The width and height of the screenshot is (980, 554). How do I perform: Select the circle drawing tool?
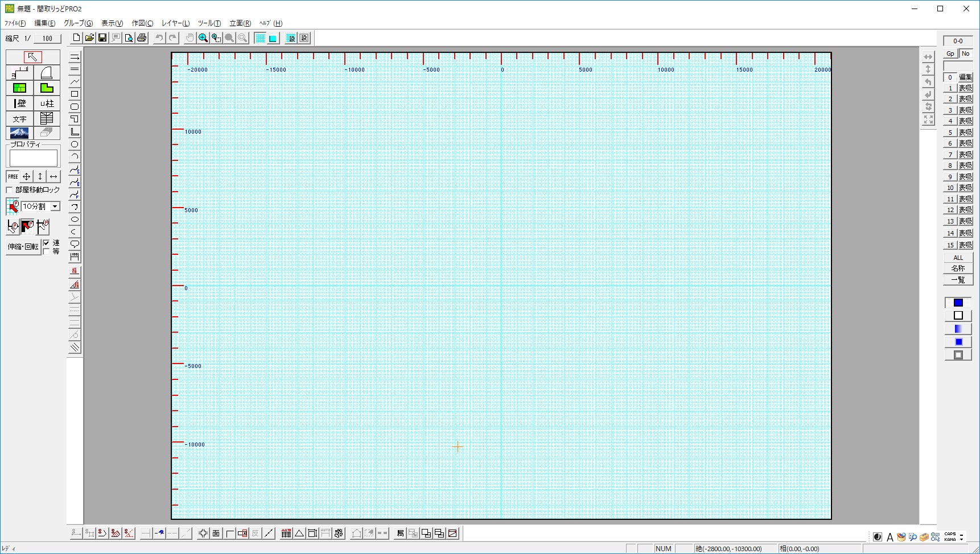point(75,144)
